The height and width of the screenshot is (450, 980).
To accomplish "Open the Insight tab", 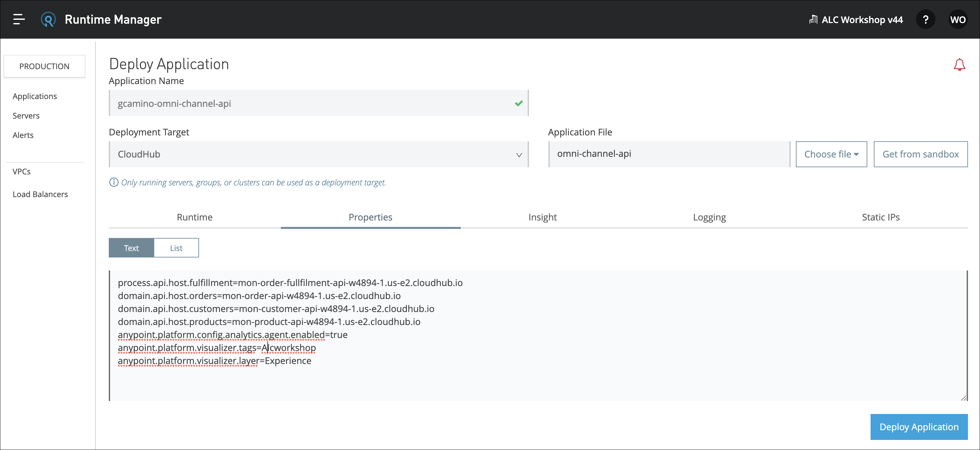I will (x=542, y=217).
